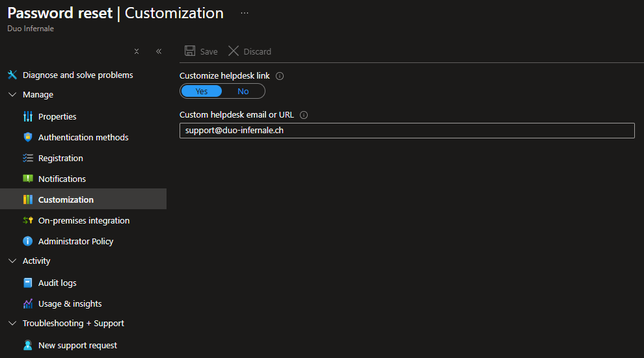Click the Usage & insights chart icon
The width and height of the screenshot is (644, 358).
click(x=27, y=304)
